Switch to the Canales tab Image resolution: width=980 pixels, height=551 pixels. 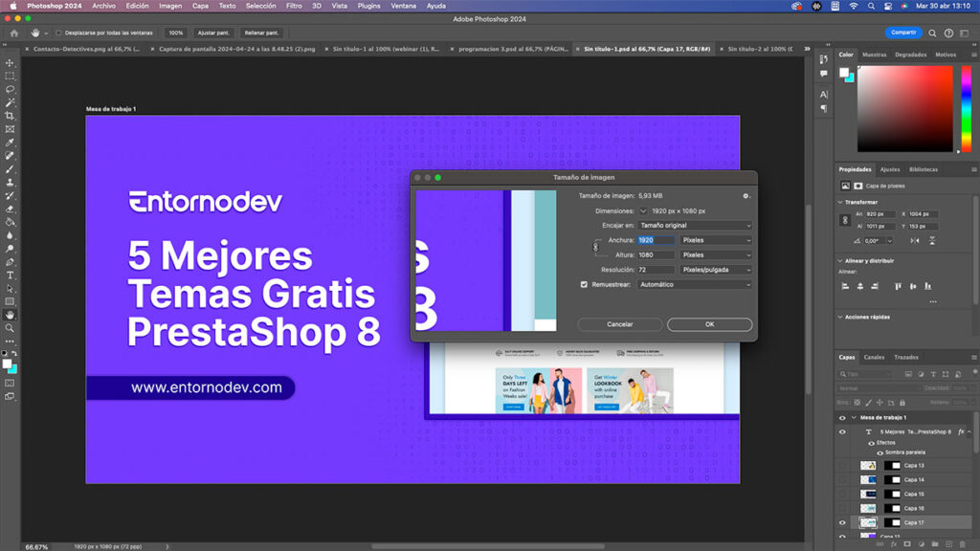click(874, 358)
